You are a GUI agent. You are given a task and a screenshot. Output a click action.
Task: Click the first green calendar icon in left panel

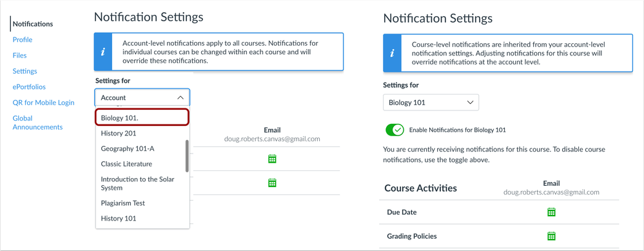[x=271, y=159]
